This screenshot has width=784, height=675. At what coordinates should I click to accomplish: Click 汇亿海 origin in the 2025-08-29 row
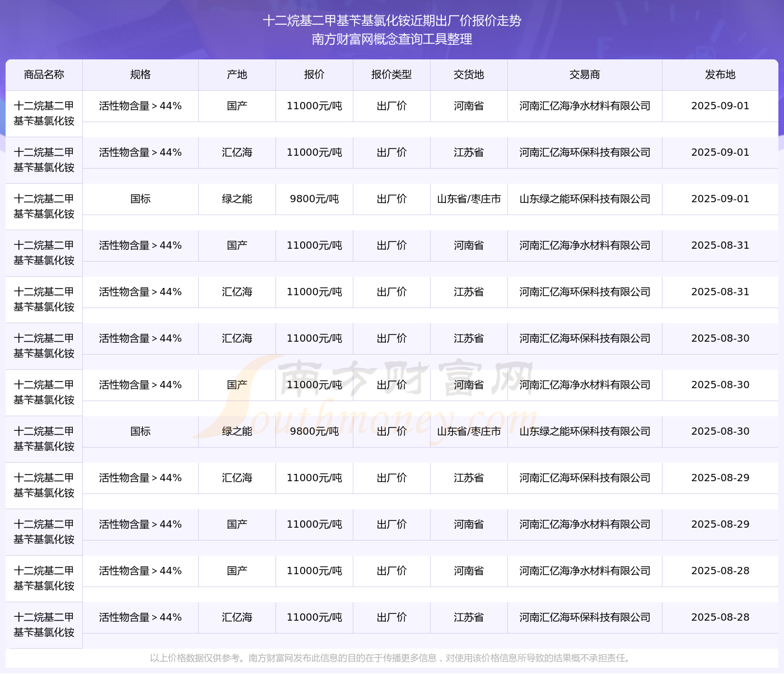pyautogui.click(x=237, y=478)
